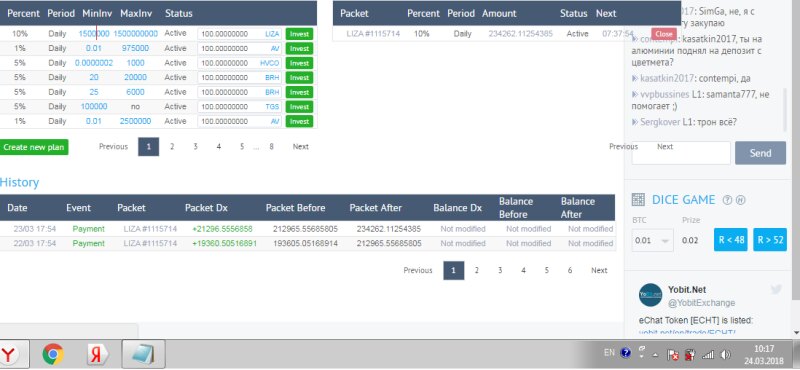The height and width of the screenshot is (370, 800).
Task: Expand the BTC bet amount dropdown
Action: (x=653, y=240)
